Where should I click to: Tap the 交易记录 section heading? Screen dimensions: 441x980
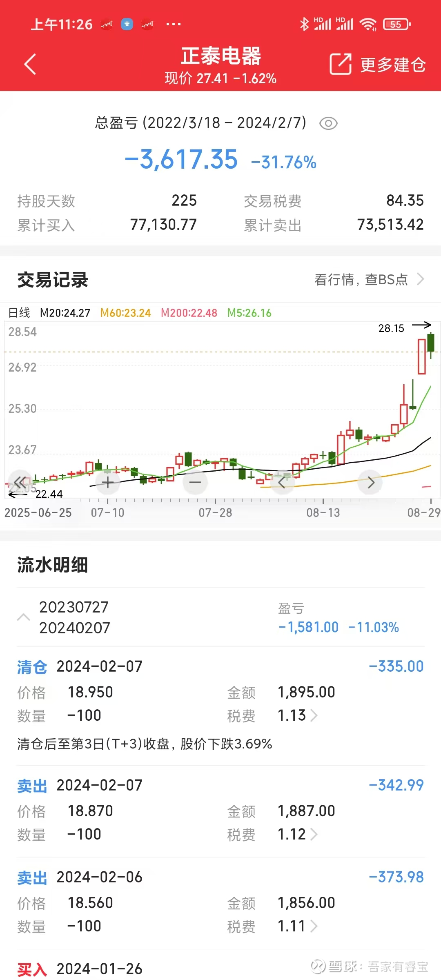tap(53, 280)
